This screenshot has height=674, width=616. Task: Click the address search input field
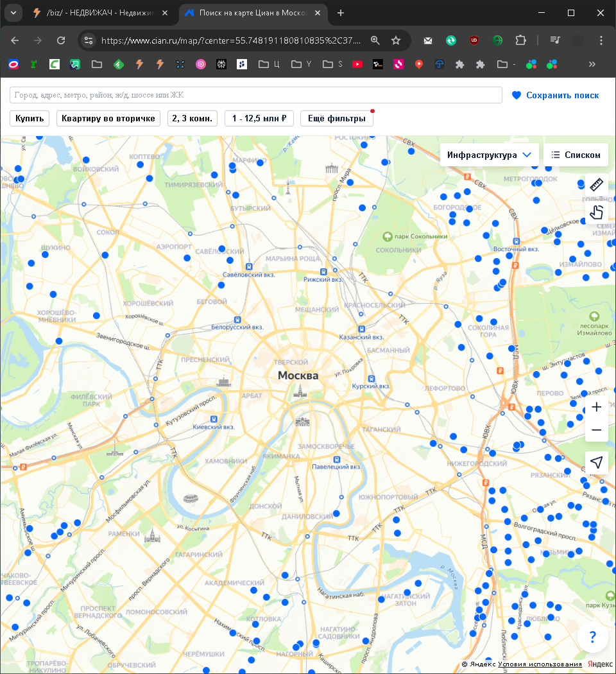coord(255,95)
